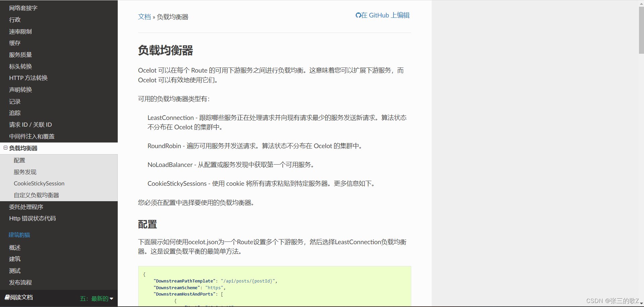
Task: Open 自定义负载均衡器 in the sidebar
Action: click(37, 195)
